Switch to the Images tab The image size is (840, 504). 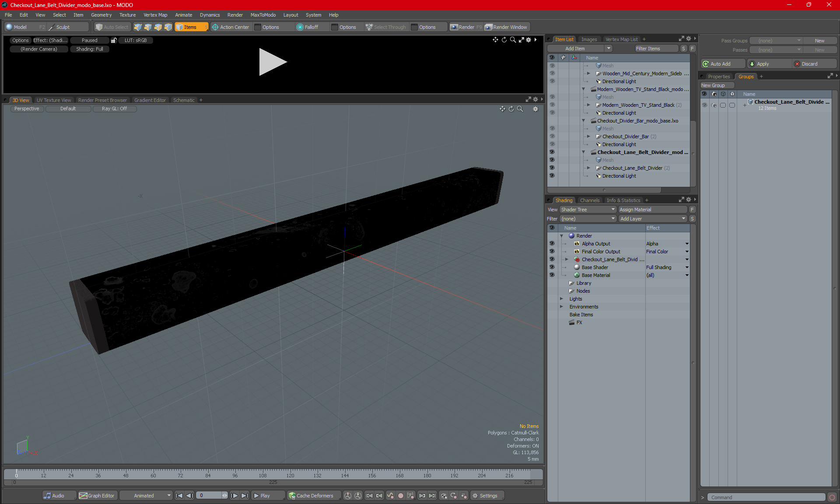[x=589, y=39]
